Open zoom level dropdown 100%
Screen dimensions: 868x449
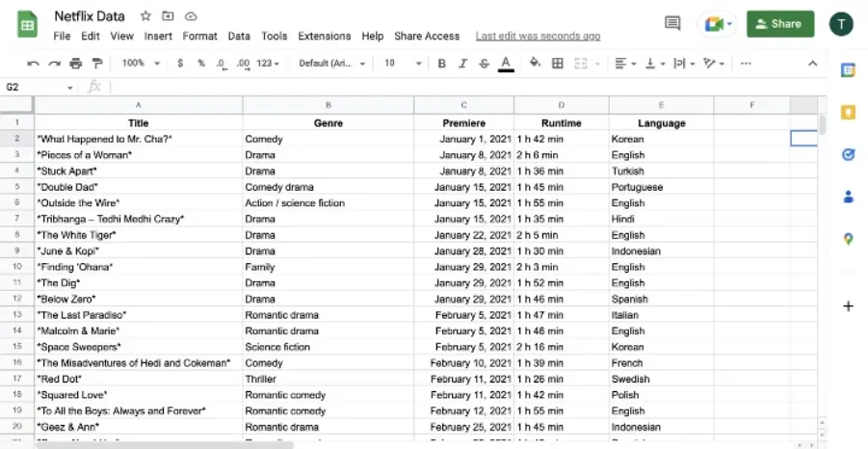click(x=141, y=64)
